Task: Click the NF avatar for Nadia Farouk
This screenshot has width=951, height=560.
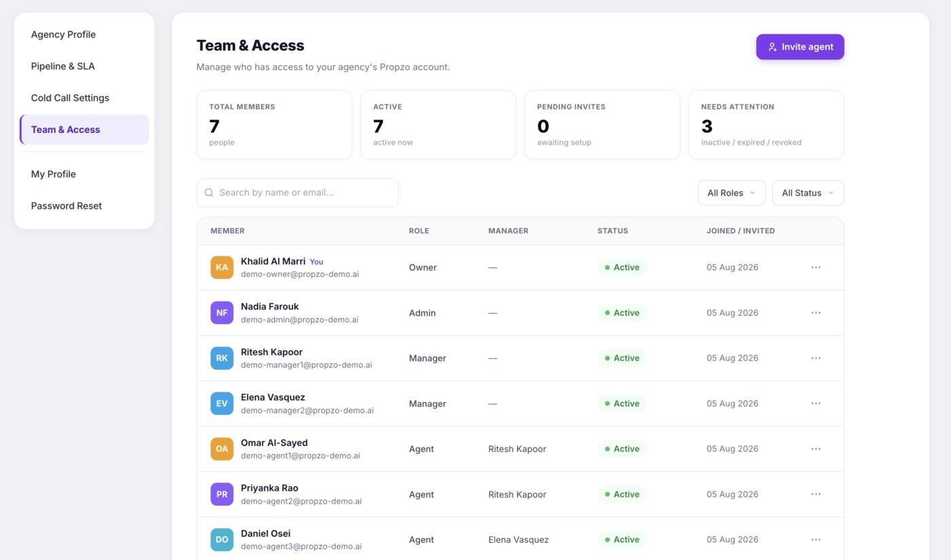Action: (x=222, y=313)
